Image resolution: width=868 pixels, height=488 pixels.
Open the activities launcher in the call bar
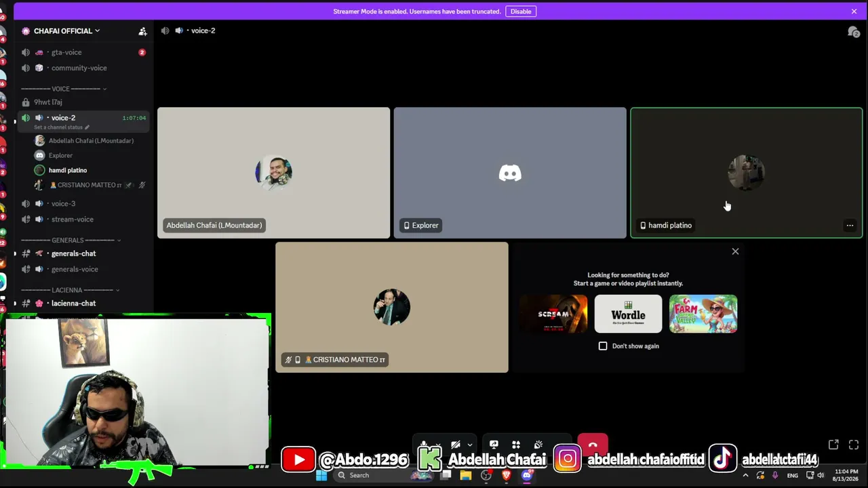(x=516, y=445)
